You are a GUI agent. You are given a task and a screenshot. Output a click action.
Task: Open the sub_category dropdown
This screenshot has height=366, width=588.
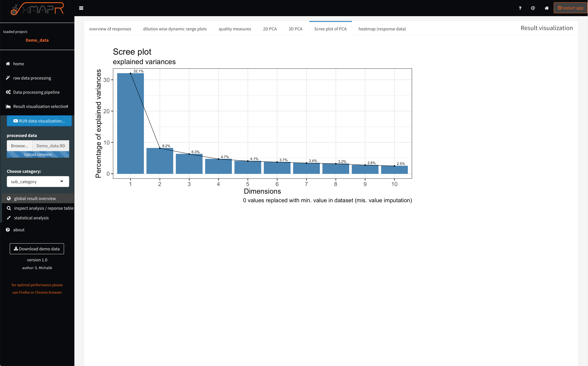pyautogui.click(x=38, y=181)
